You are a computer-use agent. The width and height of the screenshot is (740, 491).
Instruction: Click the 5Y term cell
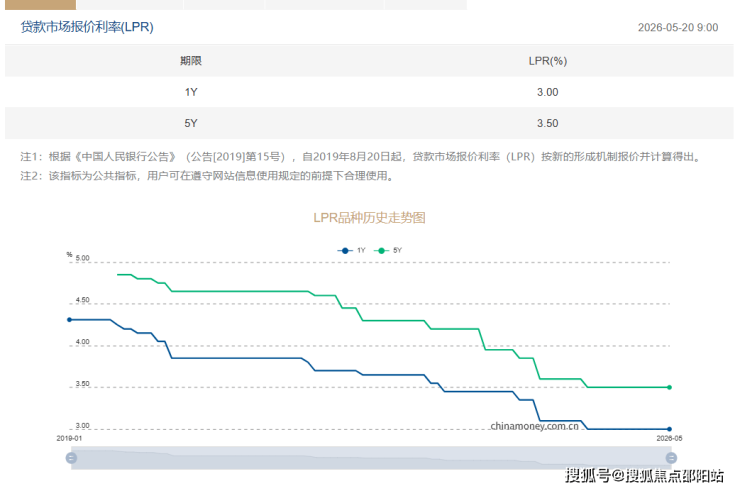191,123
